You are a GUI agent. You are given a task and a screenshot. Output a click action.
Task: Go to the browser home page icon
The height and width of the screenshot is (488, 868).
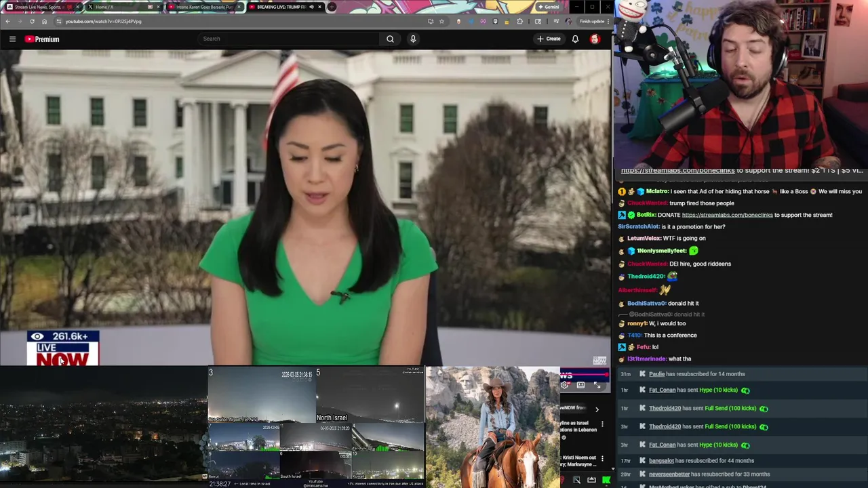coord(44,21)
